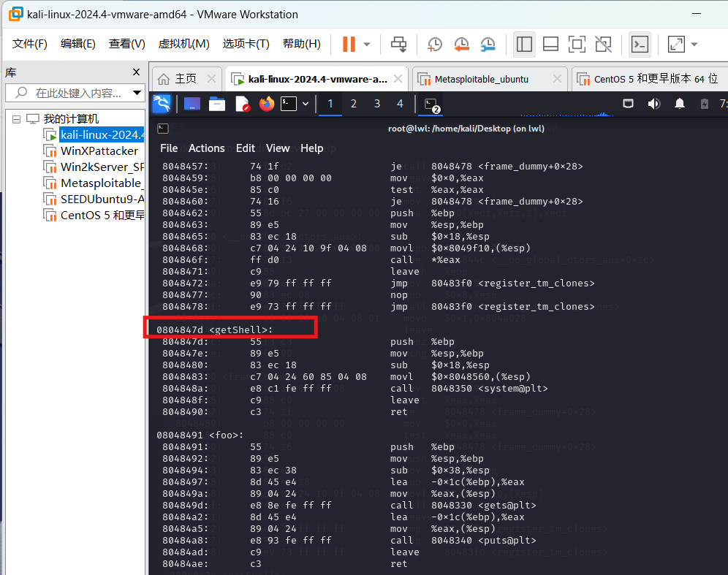This screenshot has width=728, height=575.
Task: Click the battery status tray icon
Action: tap(705, 104)
